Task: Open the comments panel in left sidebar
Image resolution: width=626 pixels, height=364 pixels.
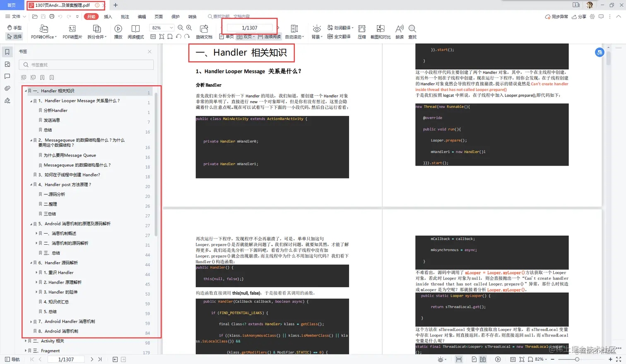Action: [7, 76]
